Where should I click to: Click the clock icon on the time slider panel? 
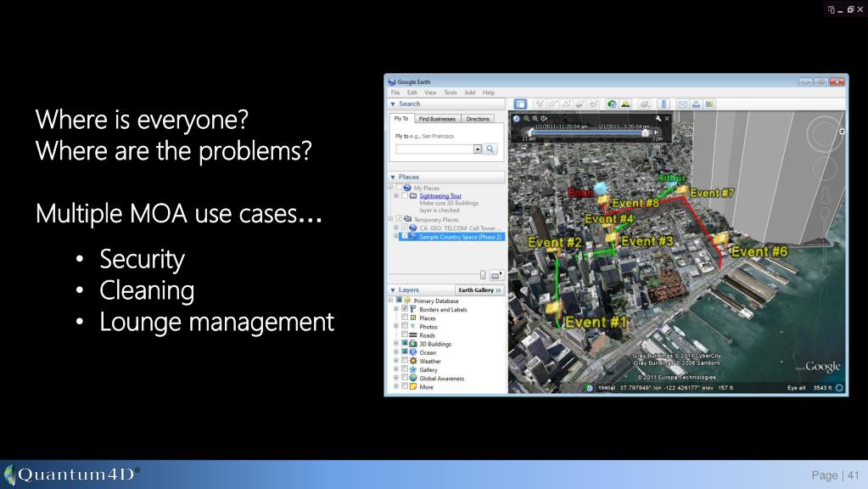pyautogui.click(x=516, y=119)
